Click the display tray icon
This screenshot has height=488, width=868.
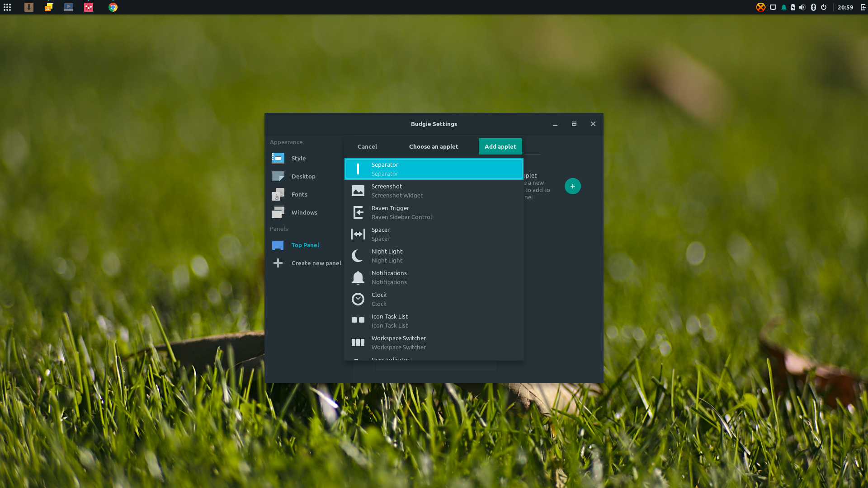pyautogui.click(x=773, y=7)
